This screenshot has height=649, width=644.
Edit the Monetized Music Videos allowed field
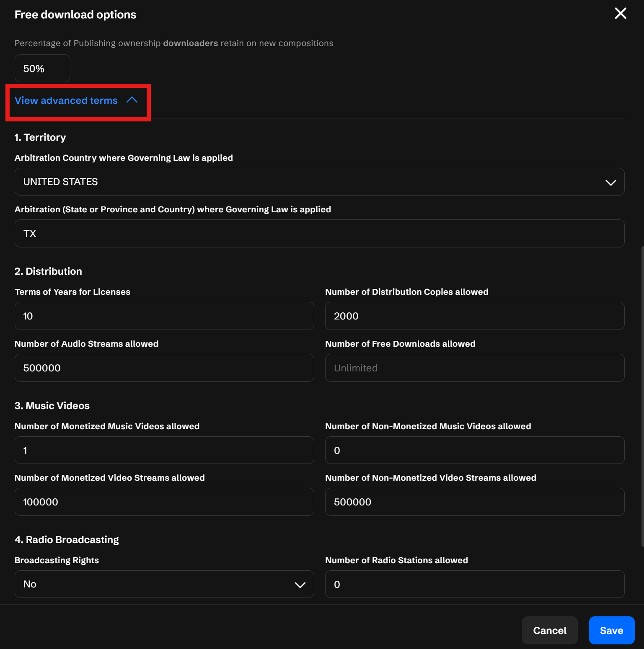click(x=164, y=451)
